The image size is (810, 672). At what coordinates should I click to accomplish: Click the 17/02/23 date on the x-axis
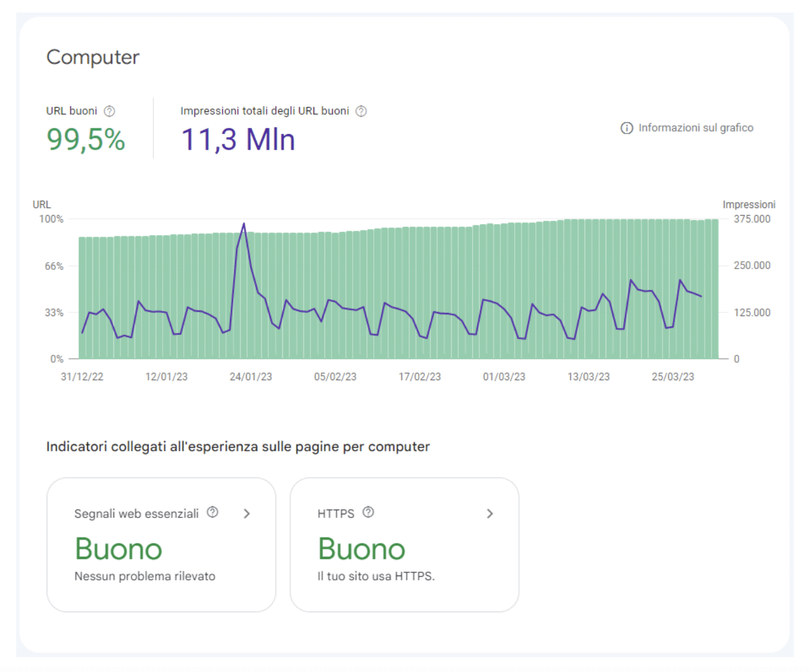419,377
